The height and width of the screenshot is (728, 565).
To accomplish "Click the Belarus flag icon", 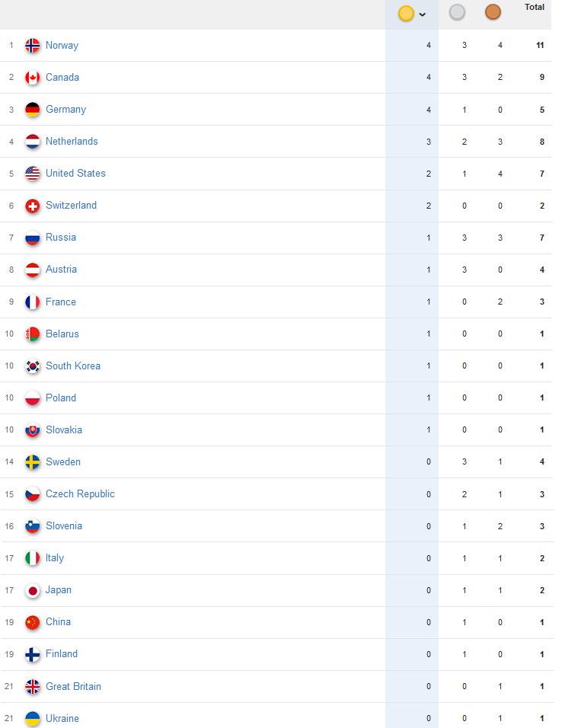I will tap(33, 334).
